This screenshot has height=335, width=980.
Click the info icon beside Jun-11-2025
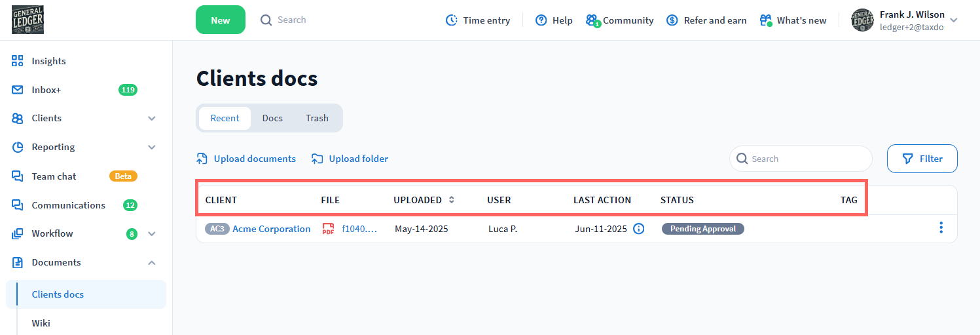click(639, 229)
